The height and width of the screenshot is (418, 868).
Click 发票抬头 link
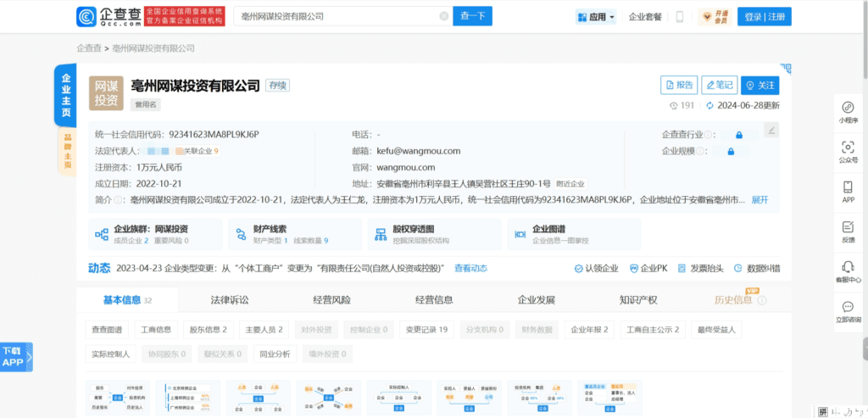coord(701,269)
